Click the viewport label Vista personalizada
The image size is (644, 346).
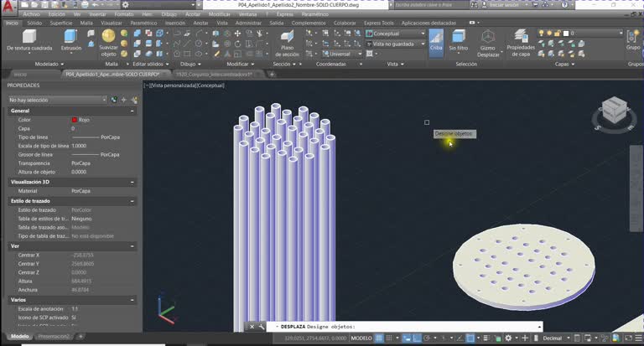pos(172,85)
